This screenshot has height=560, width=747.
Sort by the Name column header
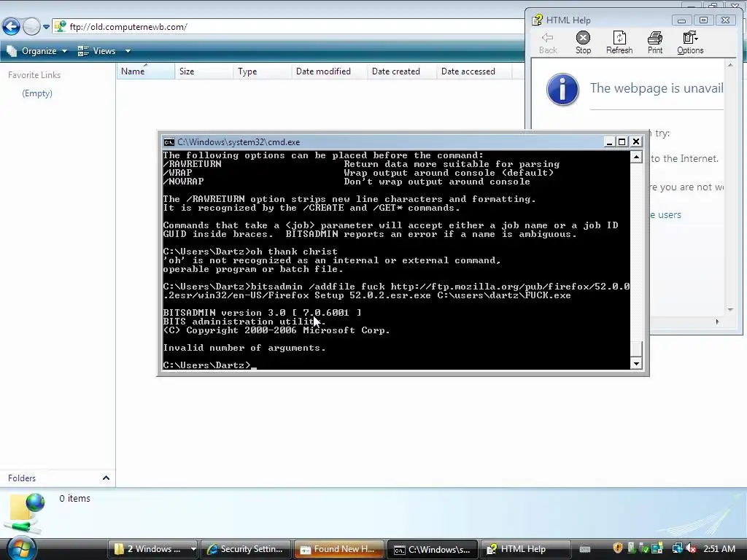[145, 71]
